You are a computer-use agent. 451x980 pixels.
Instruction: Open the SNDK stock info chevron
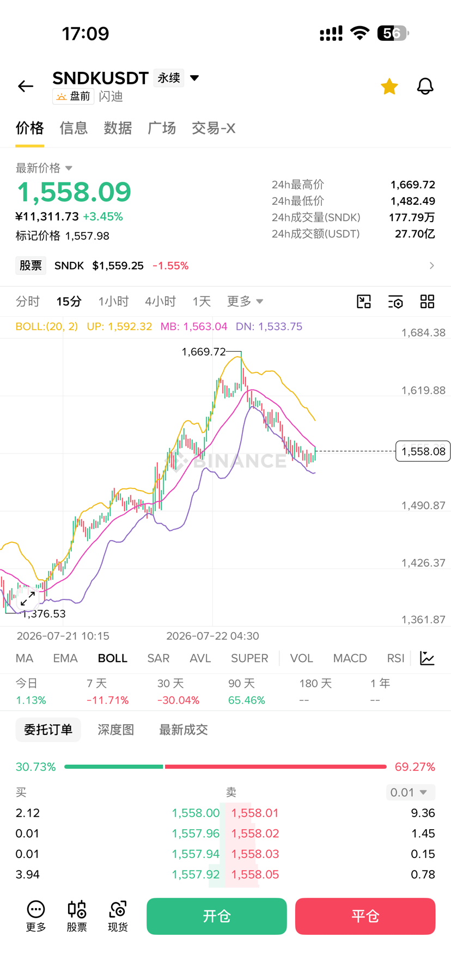(x=431, y=266)
